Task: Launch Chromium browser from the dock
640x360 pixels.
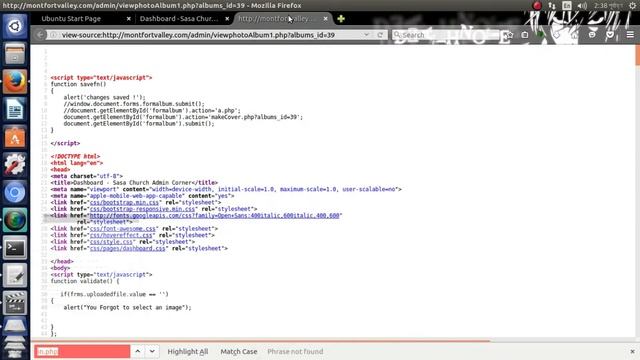Action: click(x=15, y=193)
